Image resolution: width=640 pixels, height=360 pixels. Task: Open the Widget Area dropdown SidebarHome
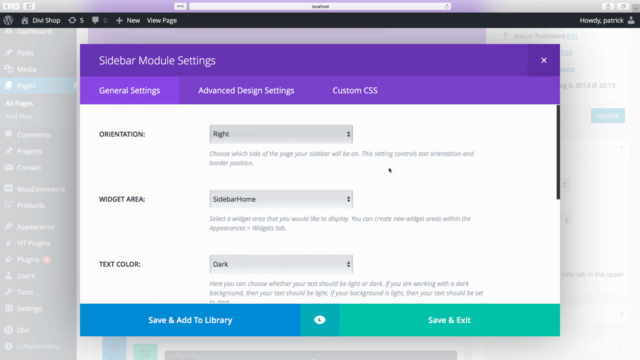281,199
